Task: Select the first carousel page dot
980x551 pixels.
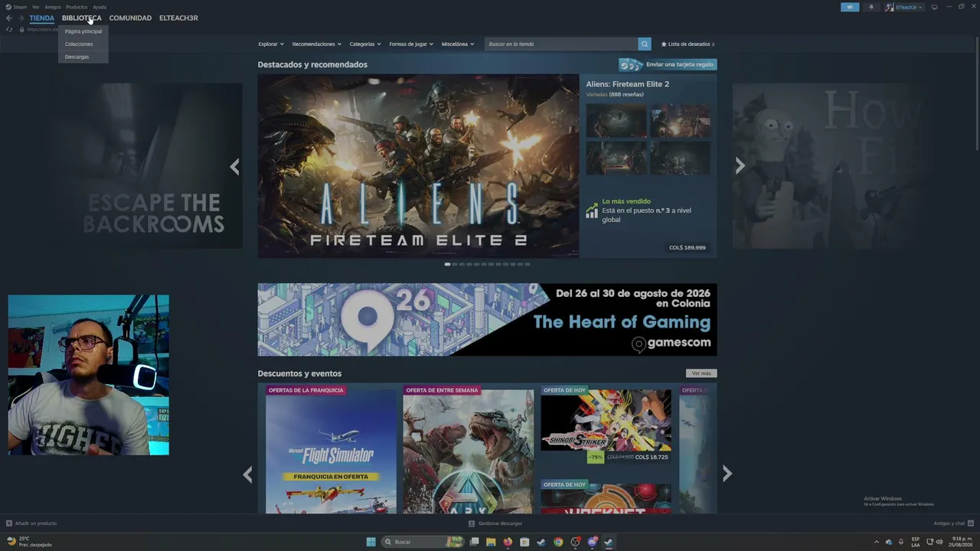Action: pyautogui.click(x=447, y=264)
